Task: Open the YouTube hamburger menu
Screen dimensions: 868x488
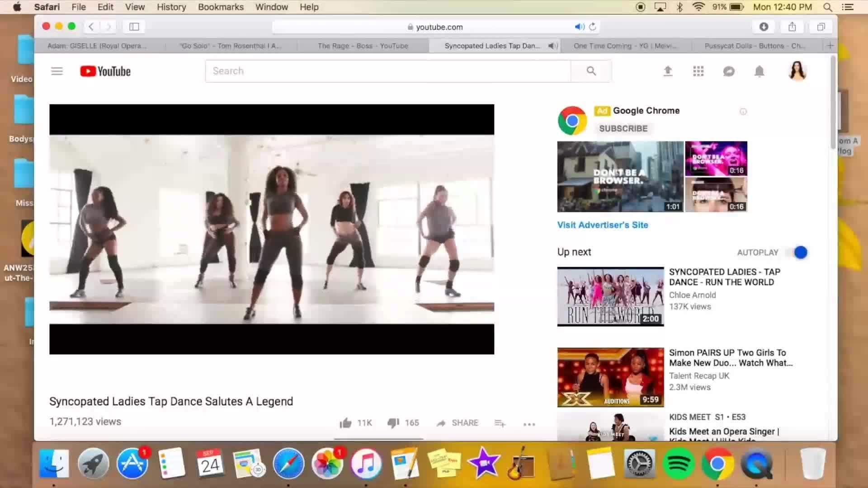Action: click(x=57, y=71)
